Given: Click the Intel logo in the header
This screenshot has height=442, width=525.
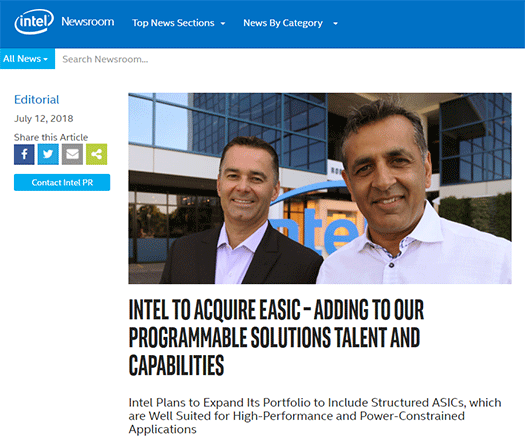Looking at the screenshot, I should [34, 22].
